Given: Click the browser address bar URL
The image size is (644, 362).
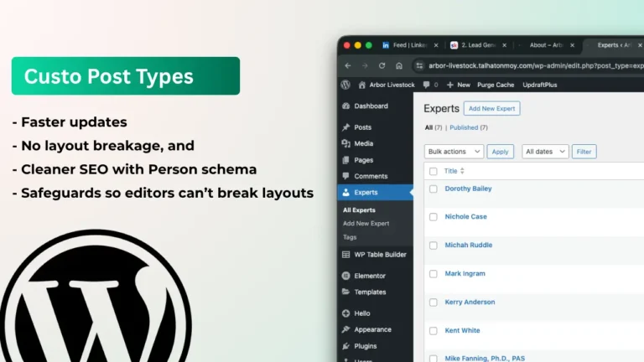Looking at the screenshot, I should (x=536, y=65).
